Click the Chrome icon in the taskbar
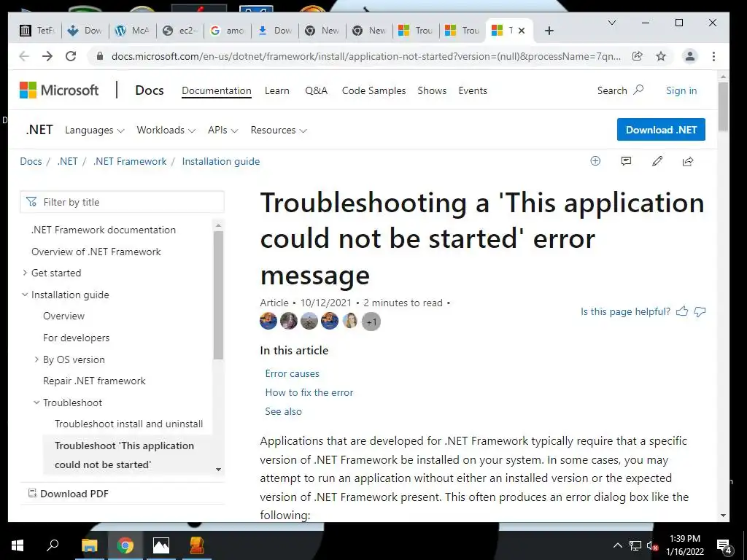 coord(125,545)
